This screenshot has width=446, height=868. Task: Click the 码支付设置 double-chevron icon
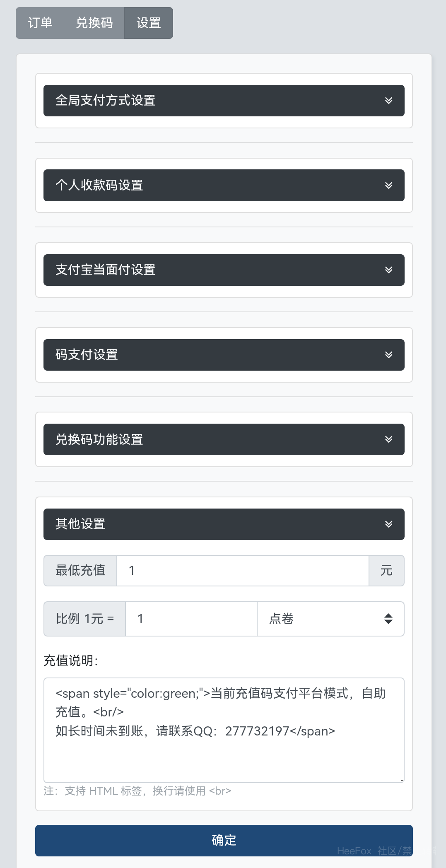click(x=388, y=355)
